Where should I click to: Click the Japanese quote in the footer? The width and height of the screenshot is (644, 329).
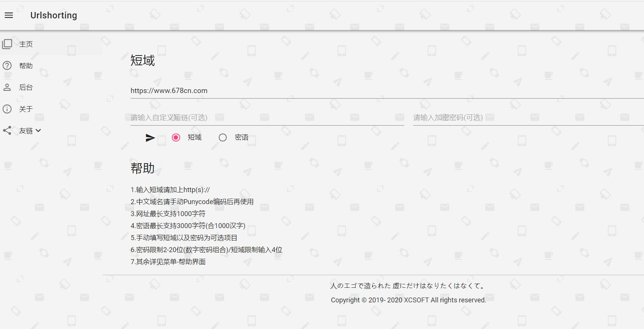tap(408, 286)
